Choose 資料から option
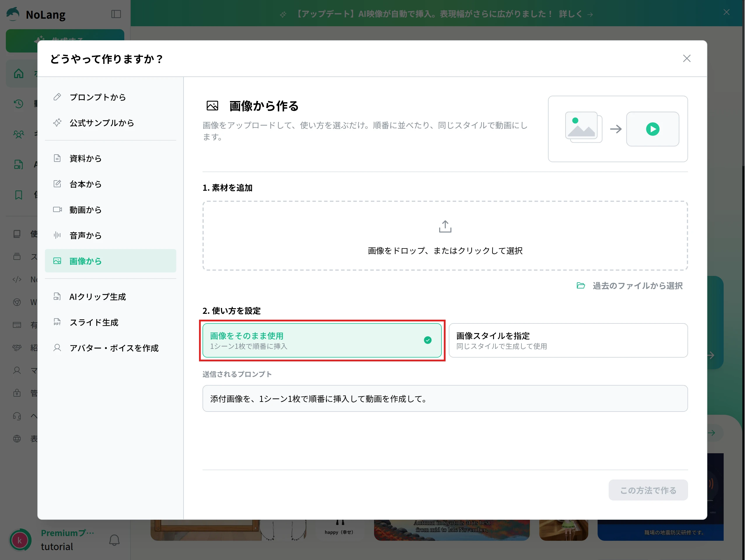Screen dimensions: 747x560 pos(110,158)
